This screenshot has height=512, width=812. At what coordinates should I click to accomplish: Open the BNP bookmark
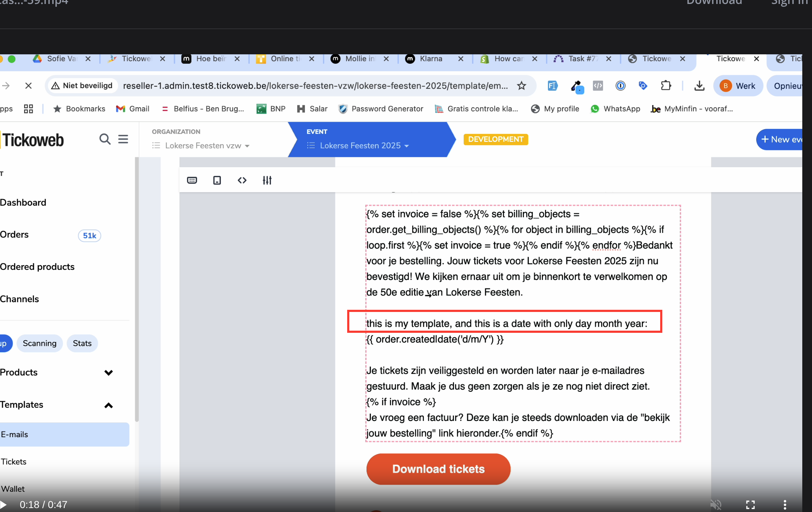point(271,109)
